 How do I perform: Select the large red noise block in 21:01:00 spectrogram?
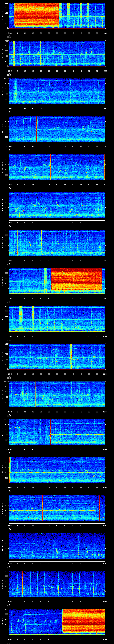(37, 15)
